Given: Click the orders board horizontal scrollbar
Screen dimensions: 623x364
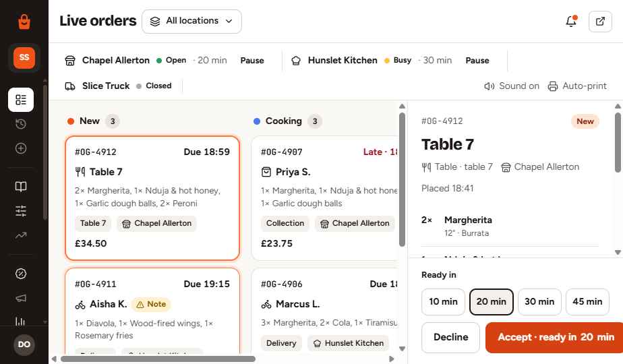Looking at the screenshot, I should click(158, 359).
